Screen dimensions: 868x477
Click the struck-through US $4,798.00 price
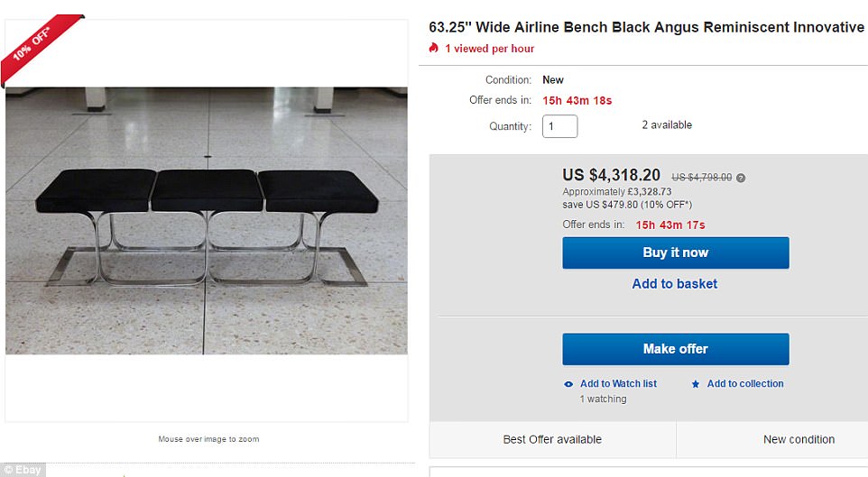[702, 178]
